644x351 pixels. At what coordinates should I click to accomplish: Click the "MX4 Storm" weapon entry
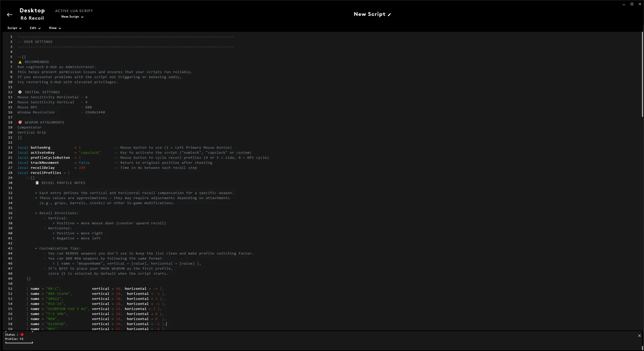[x=58, y=294]
